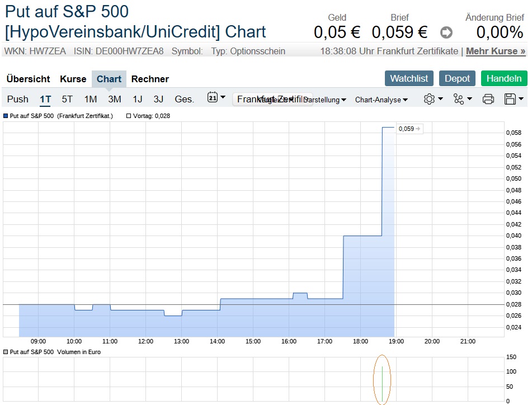Click the ISIN DE000HW7ZEA8 text

119,51
